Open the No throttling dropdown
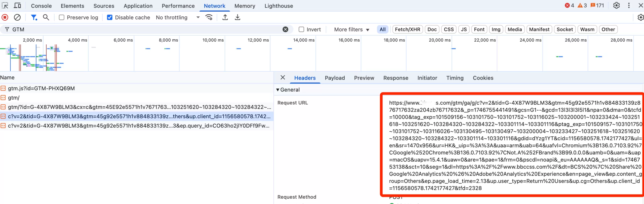This screenshot has width=644, height=204. click(x=178, y=17)
